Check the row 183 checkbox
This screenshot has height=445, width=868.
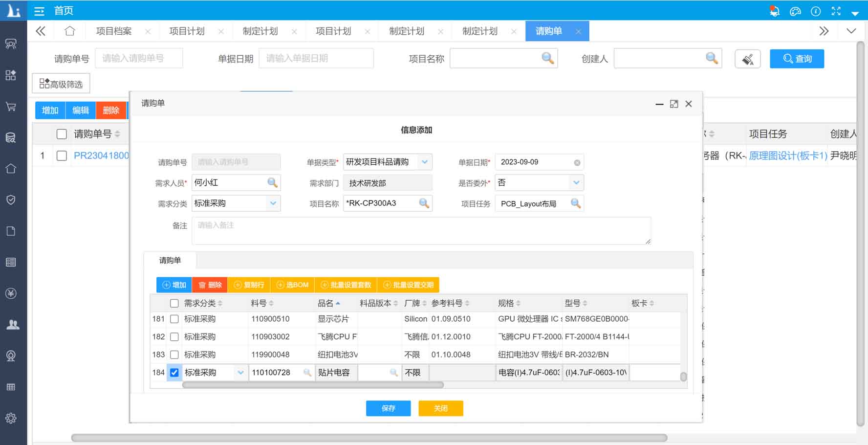[174, 355]
